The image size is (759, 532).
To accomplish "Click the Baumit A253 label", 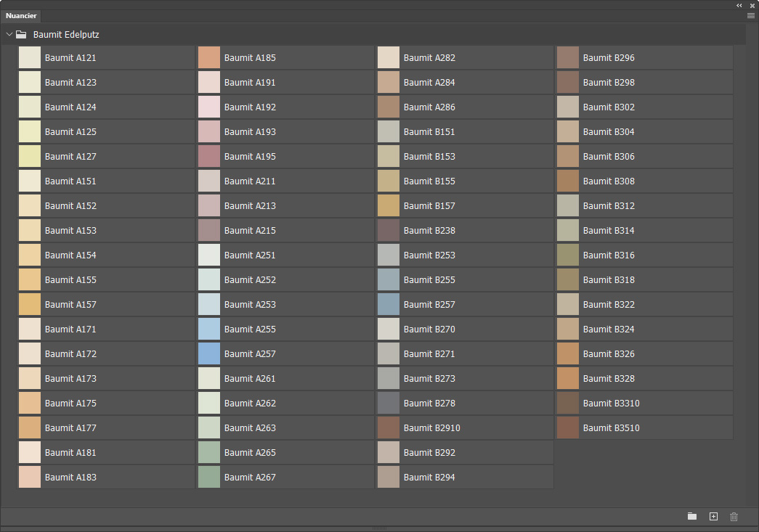I will (x=250, y=304).
